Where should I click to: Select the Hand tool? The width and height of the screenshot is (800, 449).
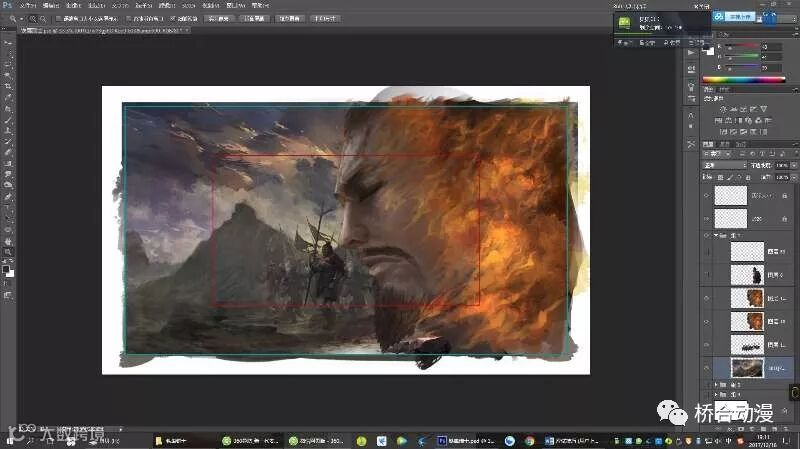[8, 241]
